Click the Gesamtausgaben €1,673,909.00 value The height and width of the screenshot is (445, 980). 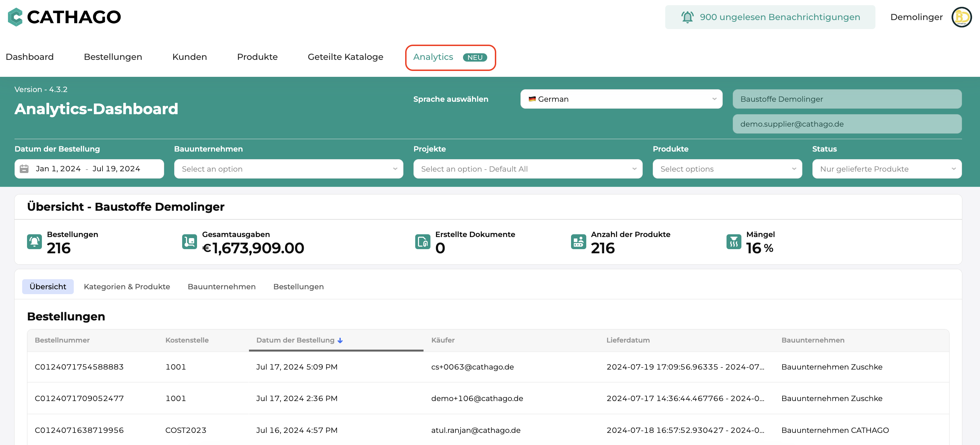click(x=253, y=248)
